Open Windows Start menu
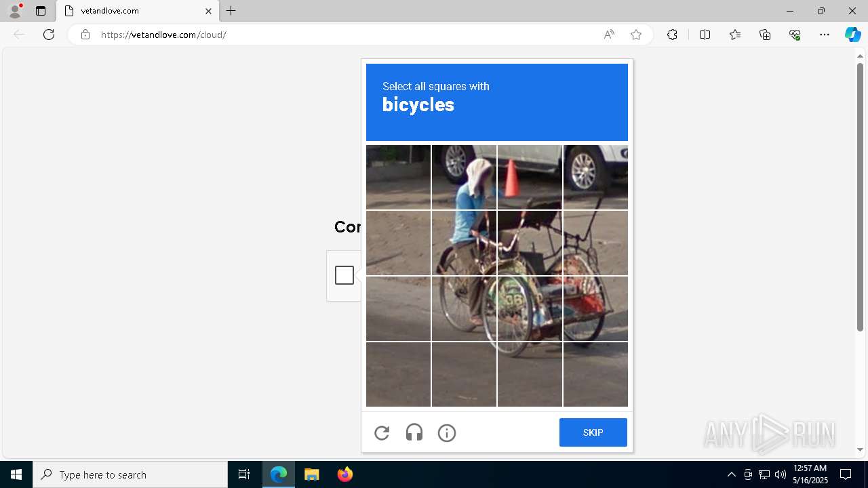This screenshot has width=868, height=488. click(x=16, y=474)
